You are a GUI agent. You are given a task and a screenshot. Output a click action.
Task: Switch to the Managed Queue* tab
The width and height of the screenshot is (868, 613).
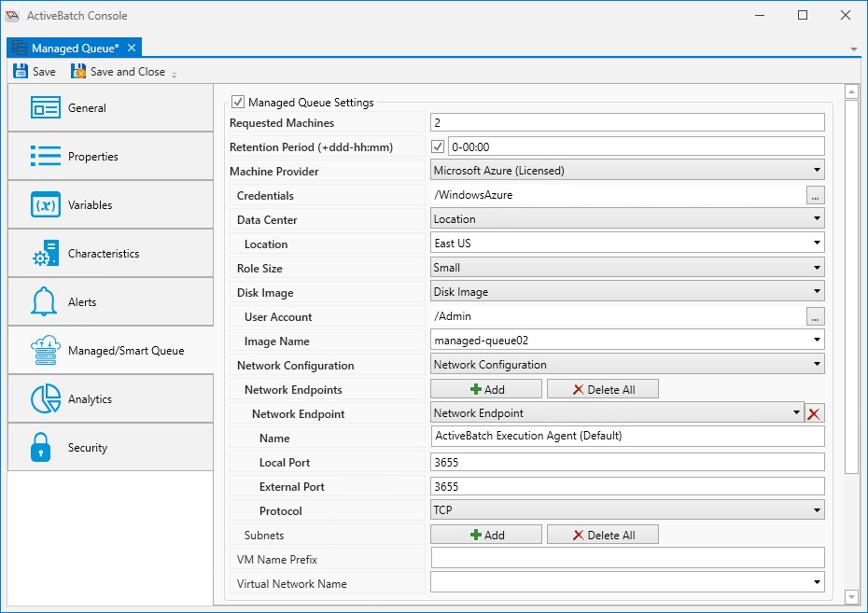pos(76,49)
